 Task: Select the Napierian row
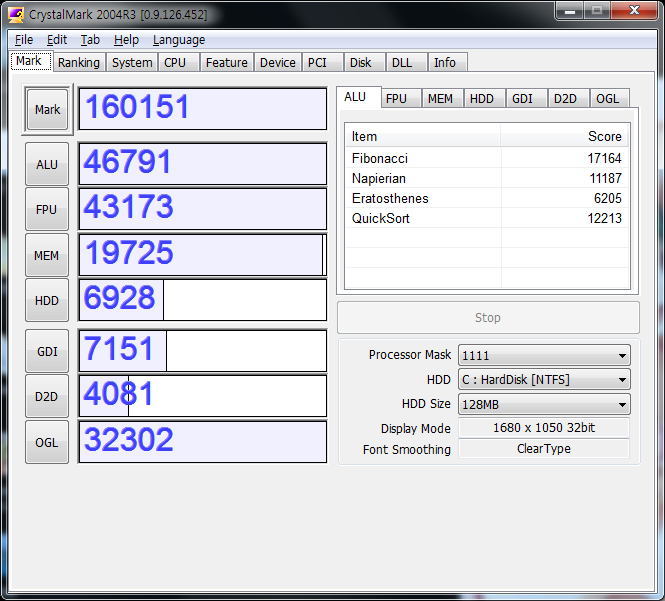[x=487, y=178]
